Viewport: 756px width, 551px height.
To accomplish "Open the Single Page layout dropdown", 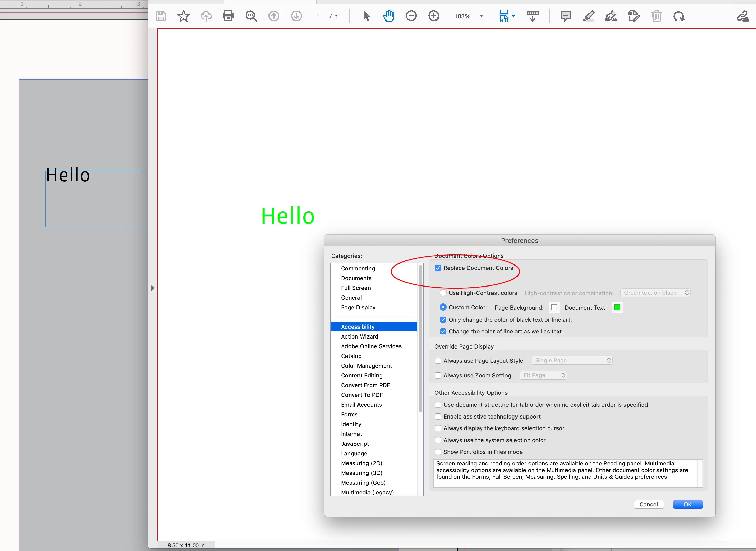I will (572, 361).
